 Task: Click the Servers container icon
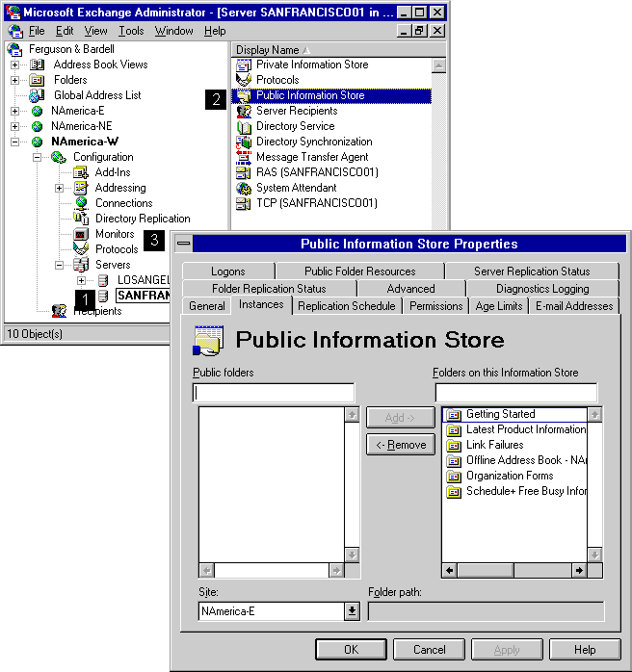point(81,265)
